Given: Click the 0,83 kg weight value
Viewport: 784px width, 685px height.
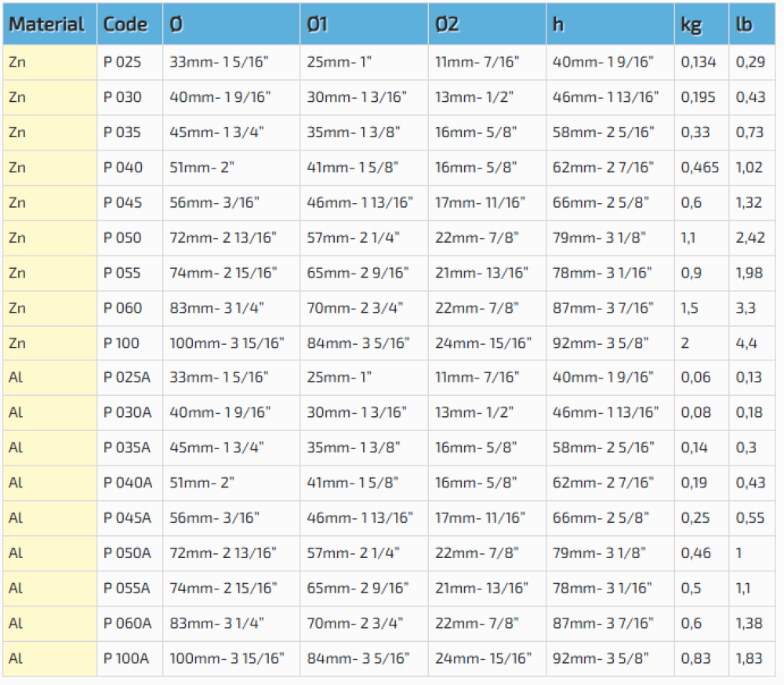Looking at the screenshot, I should pyautogui.click(x=695, y=658).
